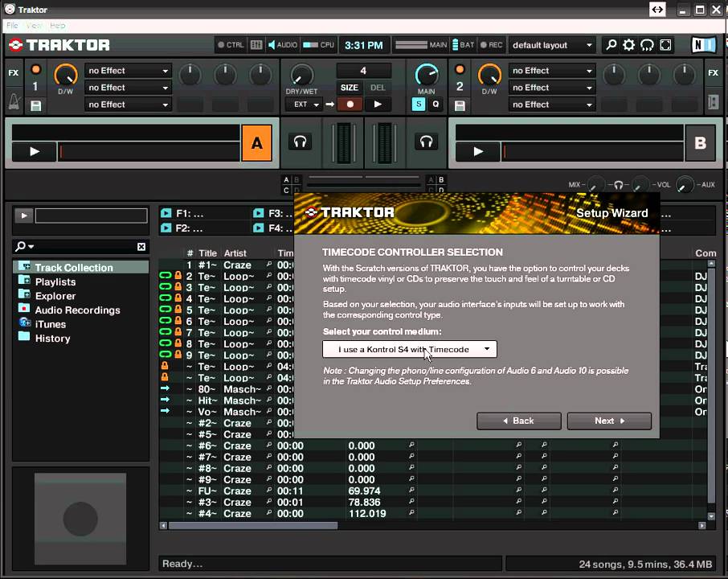Toggle right FX panel label
This screenshot has width=728, height=579.
pyautogui.click(x=714, y=72)
